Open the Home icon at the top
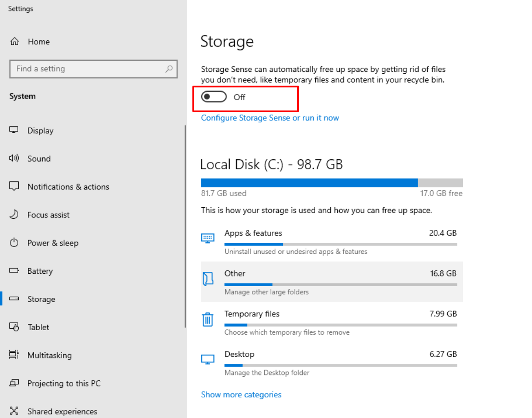 click(x=15, y=41)
